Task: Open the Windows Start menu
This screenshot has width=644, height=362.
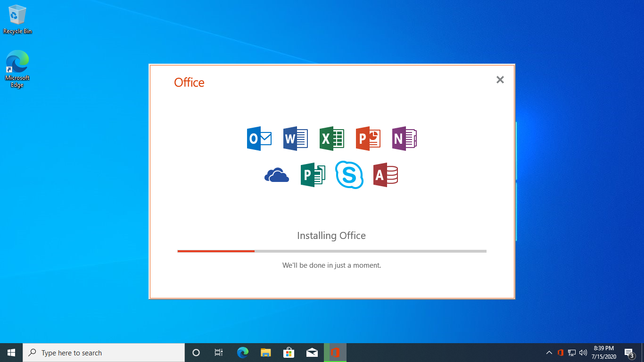Action: 11,353
